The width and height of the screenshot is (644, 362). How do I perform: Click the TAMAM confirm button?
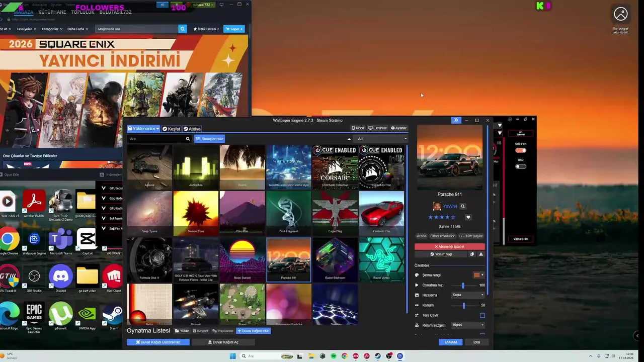450,342
